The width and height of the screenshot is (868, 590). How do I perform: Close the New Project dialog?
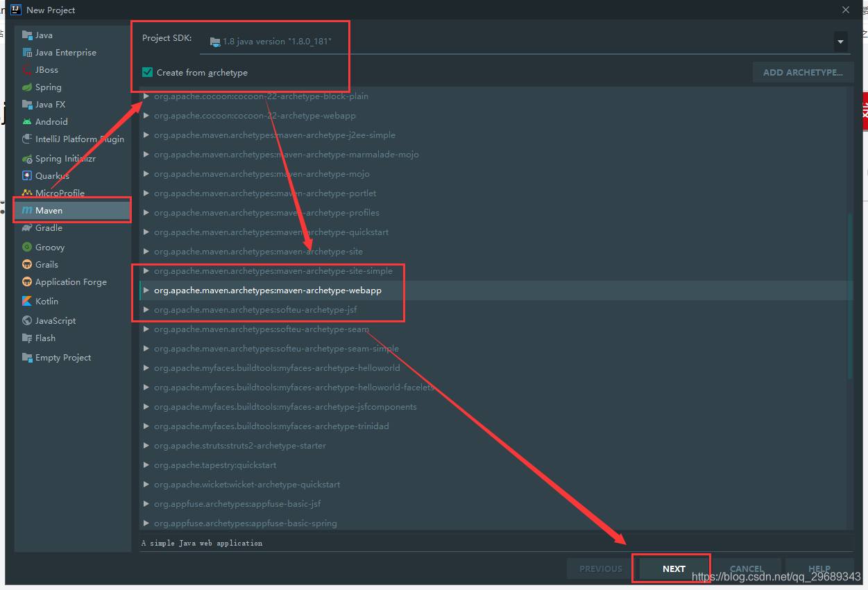click(x=845, y=10)
